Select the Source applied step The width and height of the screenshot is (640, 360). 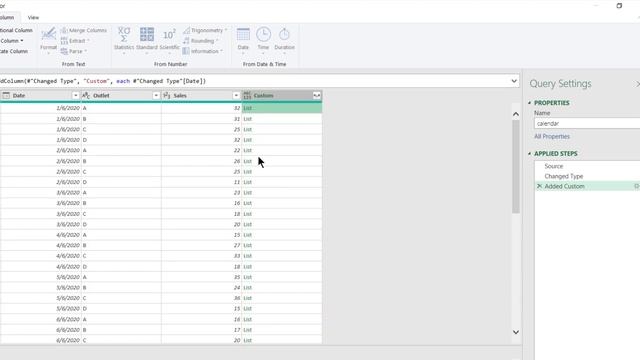tap(553, 166)
